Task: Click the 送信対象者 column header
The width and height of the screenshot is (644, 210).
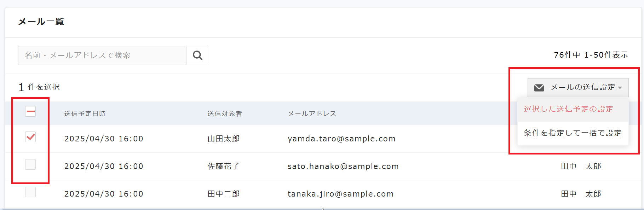Action: (225, 114)
